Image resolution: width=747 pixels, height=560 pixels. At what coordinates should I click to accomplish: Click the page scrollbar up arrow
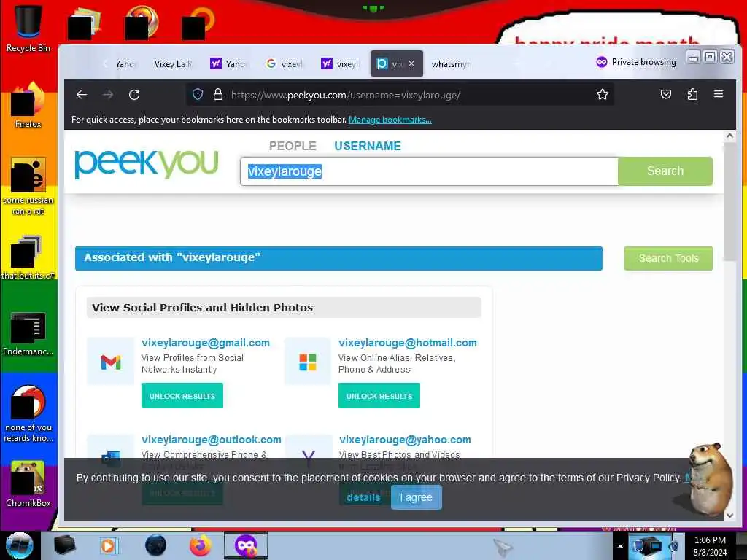point(729,136)
